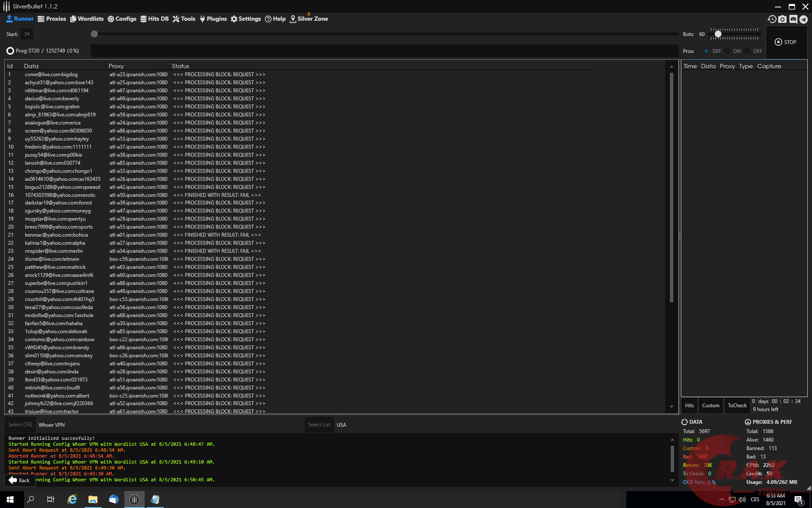Screen dimensions: 812x508
Task: Switch to the Custom tab
Action: click(x=710, y=406)
